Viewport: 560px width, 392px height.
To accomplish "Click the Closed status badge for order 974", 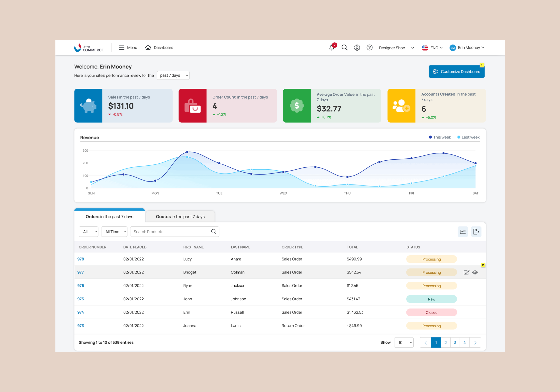I will (431, 313).
